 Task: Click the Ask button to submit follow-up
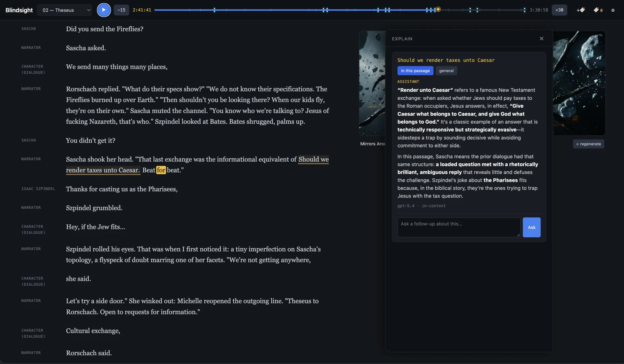532,227
